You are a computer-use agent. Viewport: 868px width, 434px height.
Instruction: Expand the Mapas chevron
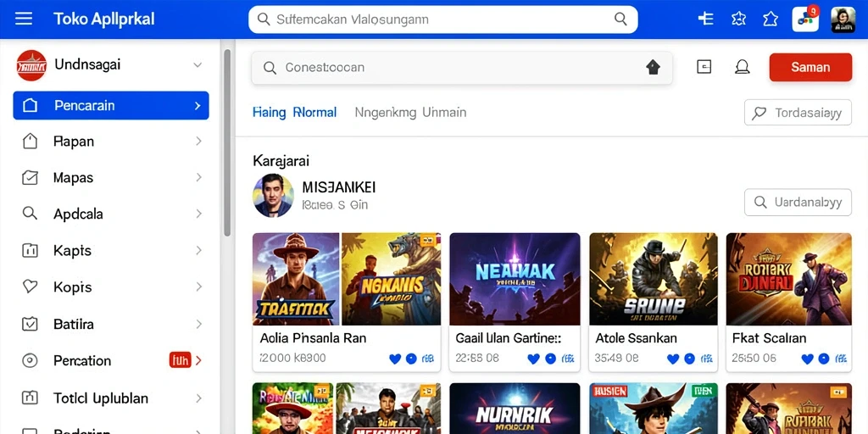pyautogui.click(x=198, y=178)
